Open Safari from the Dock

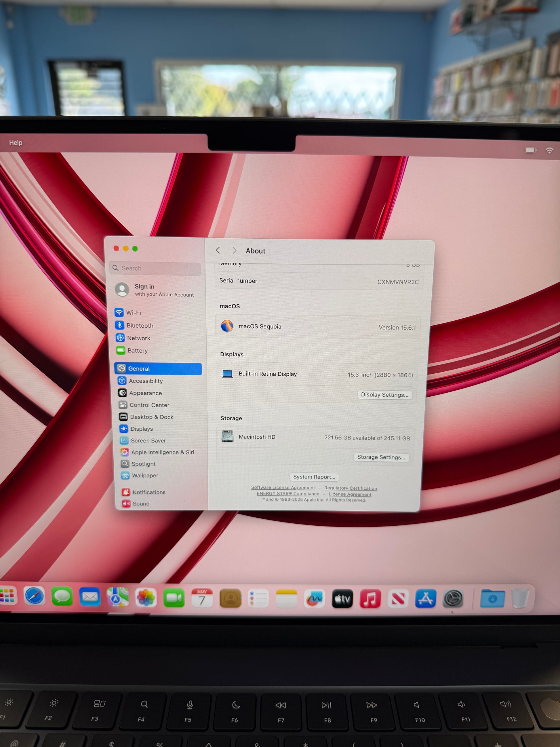(x=35, y=596)
